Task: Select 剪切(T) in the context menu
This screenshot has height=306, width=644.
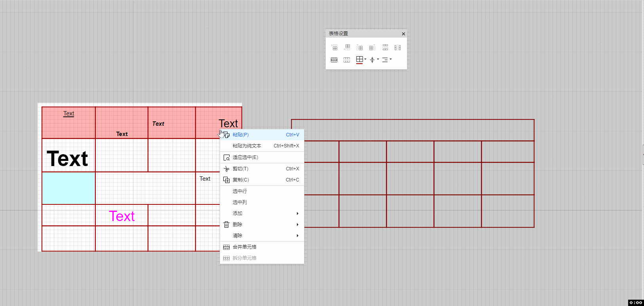Action: pos(262,169)
